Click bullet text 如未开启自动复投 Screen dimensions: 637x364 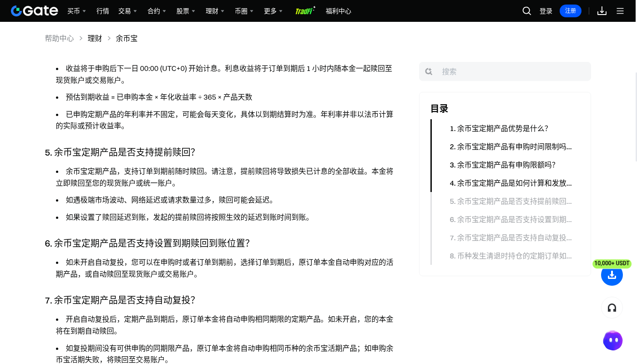(x=224, y=268)
